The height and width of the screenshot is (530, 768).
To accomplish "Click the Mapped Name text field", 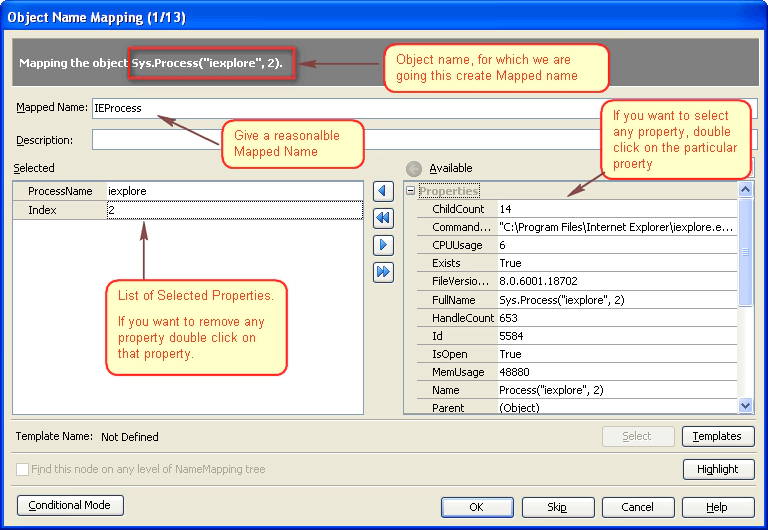I will click(420, 108).
